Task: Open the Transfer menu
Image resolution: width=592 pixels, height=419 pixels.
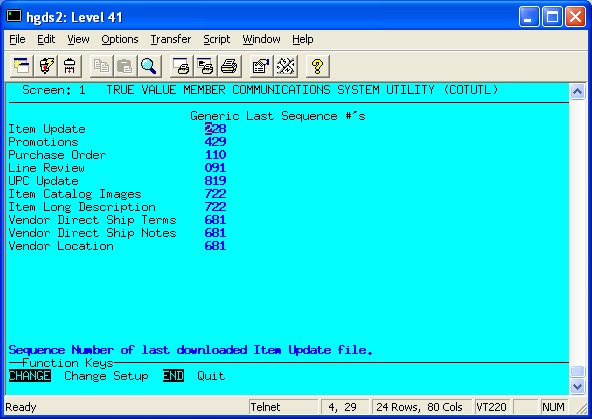Action: pyautogui.click(x=171, y=39)
